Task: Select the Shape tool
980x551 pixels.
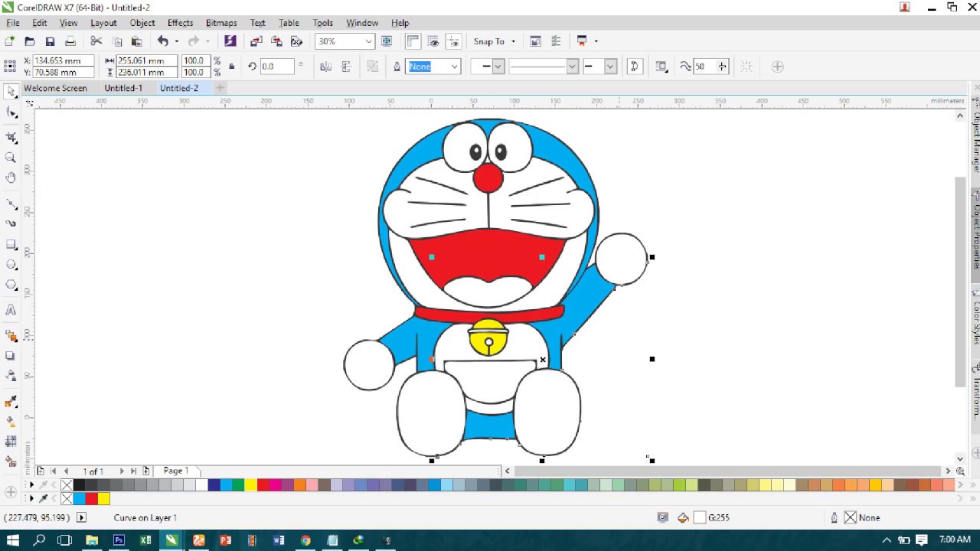Action: tap(11, 112)
